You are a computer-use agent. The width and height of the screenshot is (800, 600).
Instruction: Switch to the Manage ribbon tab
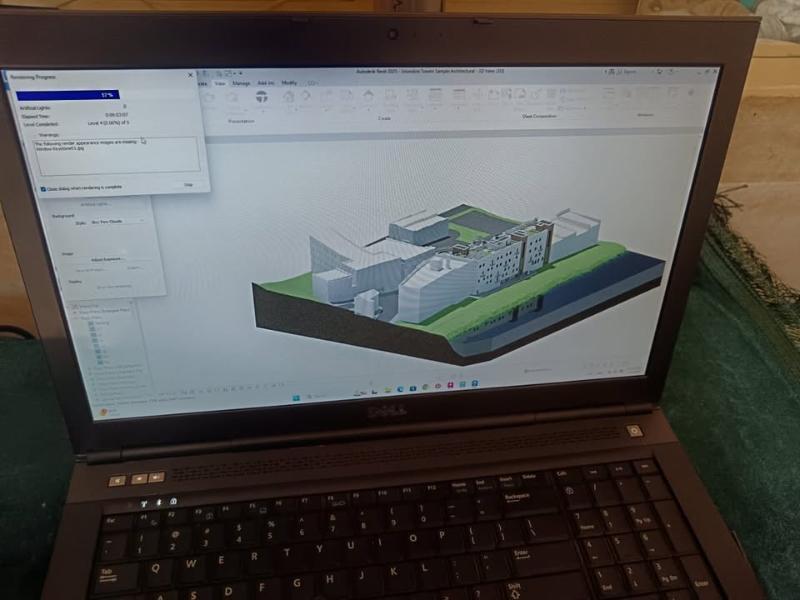click(241, 83)
